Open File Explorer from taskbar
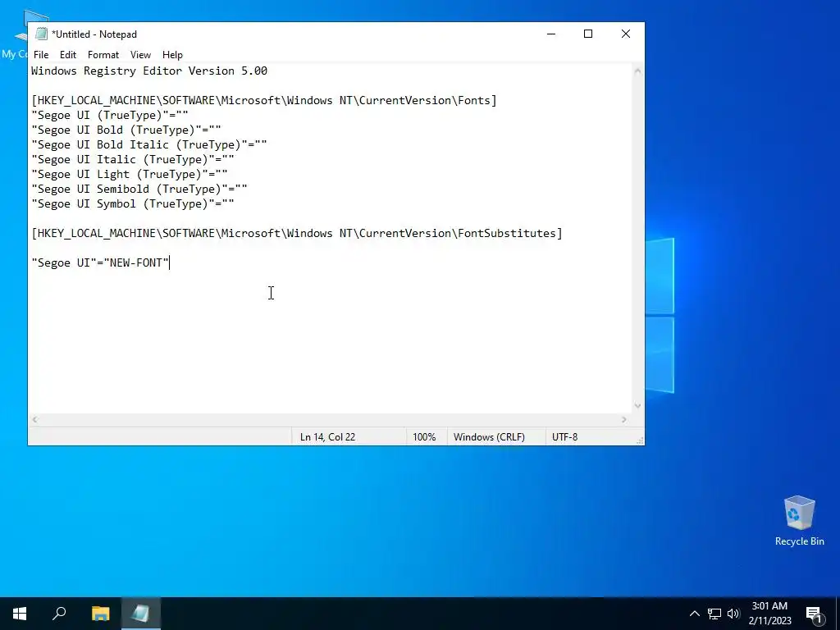 coord(100,614)
